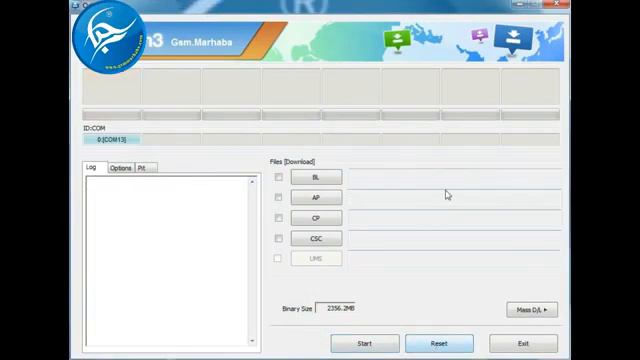Click the CSC file button
This screenshot has height=360, width=640.
pos(316,238)
